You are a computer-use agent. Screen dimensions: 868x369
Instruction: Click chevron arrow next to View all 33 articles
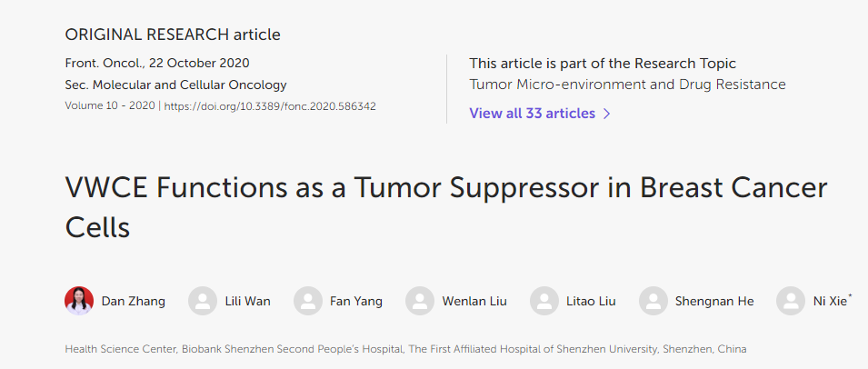(x=607, y=114)
